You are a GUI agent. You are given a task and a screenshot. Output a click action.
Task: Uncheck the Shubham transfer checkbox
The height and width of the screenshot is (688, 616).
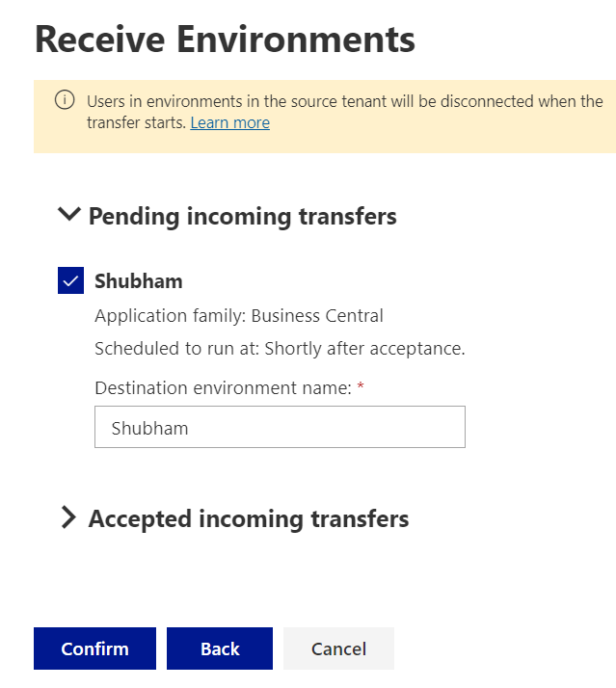[70, 280]
